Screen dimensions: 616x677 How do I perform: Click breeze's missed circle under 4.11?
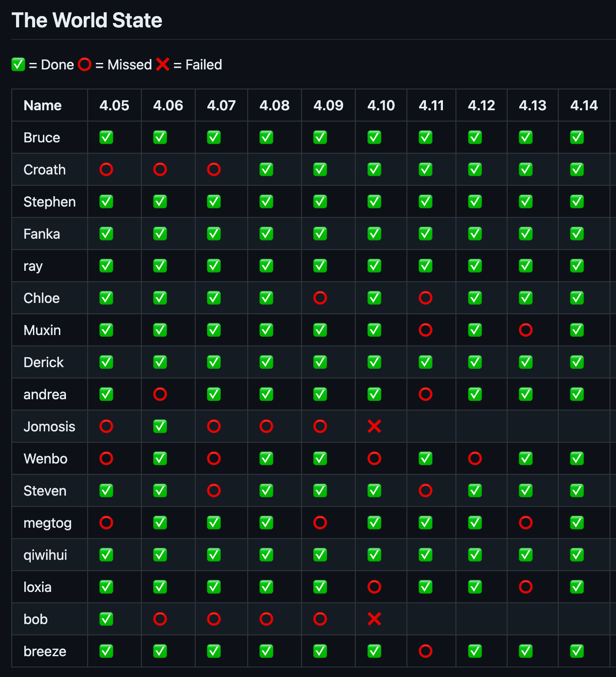pyautogui.click(x=426, y=651)
